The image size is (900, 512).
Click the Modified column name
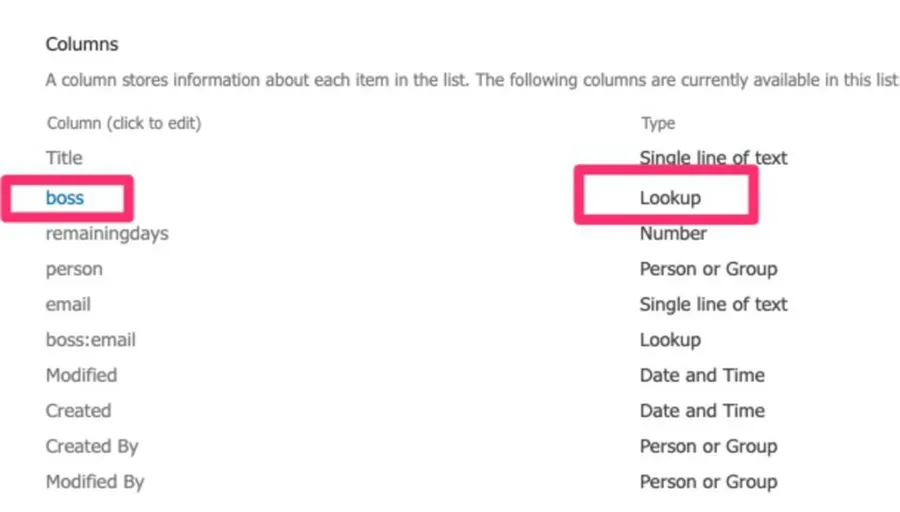[81, 375]
